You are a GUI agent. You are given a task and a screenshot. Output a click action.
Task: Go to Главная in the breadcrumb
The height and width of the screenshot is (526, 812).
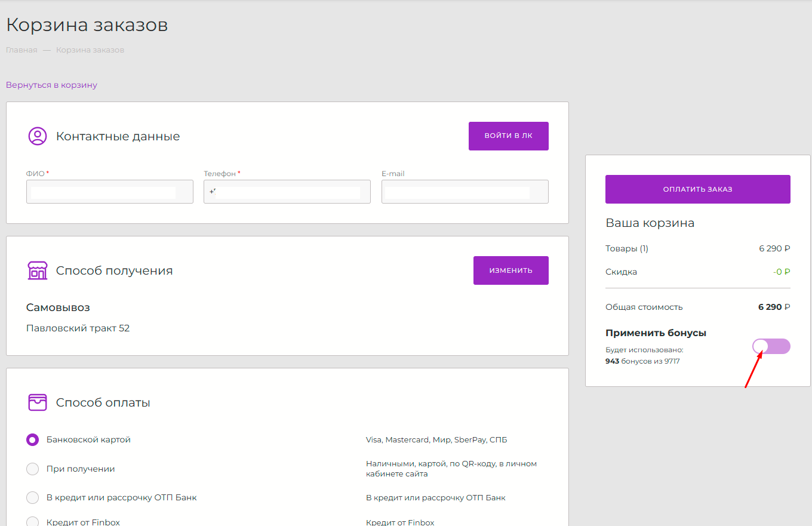pos(21,50)
